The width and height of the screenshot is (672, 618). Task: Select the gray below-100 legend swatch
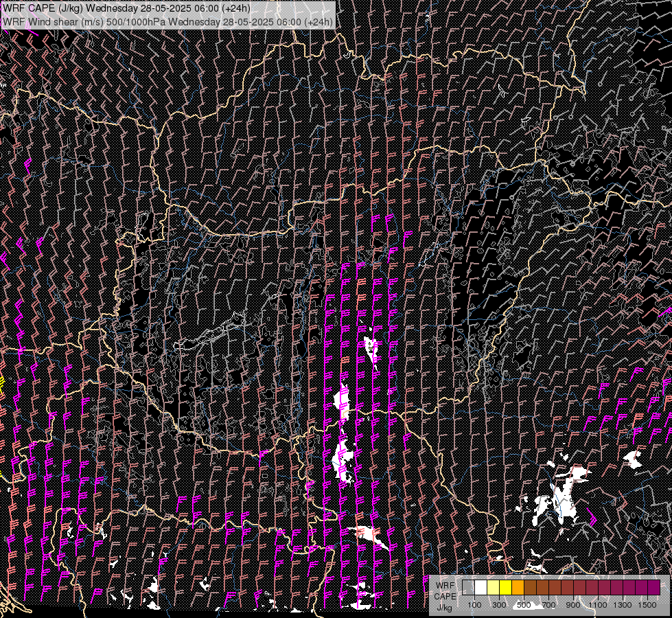click(468, 588)
